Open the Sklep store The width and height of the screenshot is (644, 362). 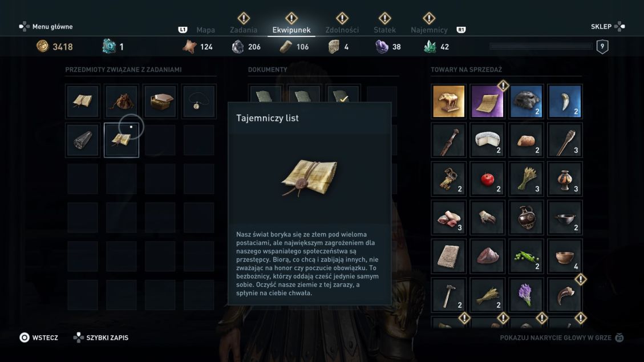(x=608, y=27)
